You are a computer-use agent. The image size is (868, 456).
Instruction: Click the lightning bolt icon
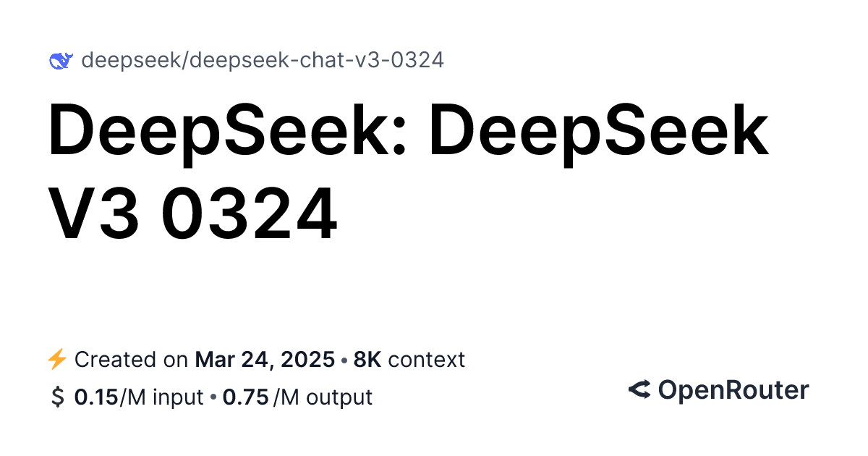coord(56,359)
